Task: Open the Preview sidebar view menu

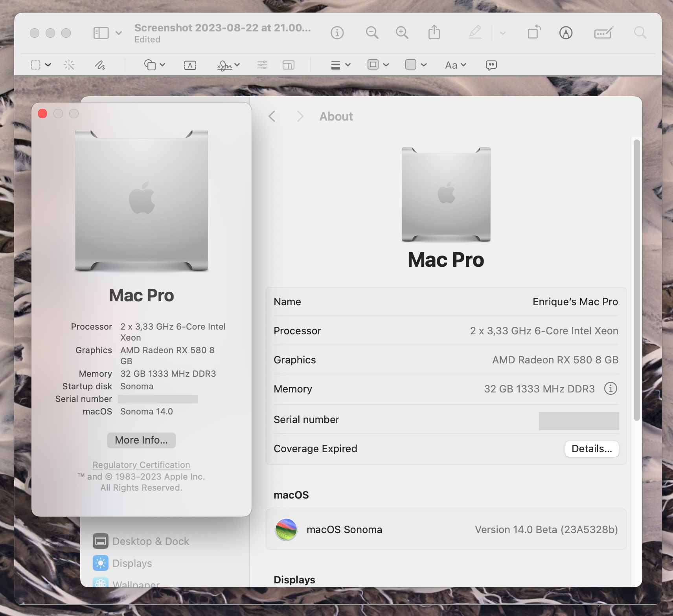Action: point(107,33)
